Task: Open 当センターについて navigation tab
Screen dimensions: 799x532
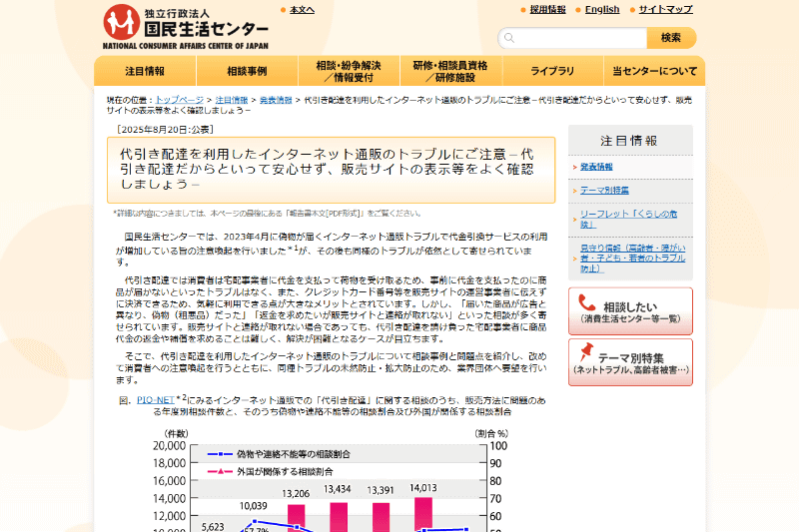Action: (655, 71)
